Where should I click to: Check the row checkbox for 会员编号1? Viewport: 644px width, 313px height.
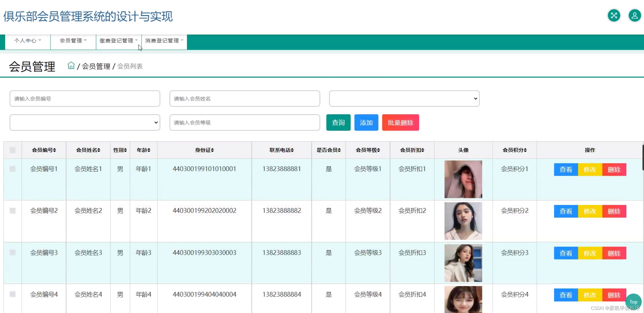(x=12, y=169)
